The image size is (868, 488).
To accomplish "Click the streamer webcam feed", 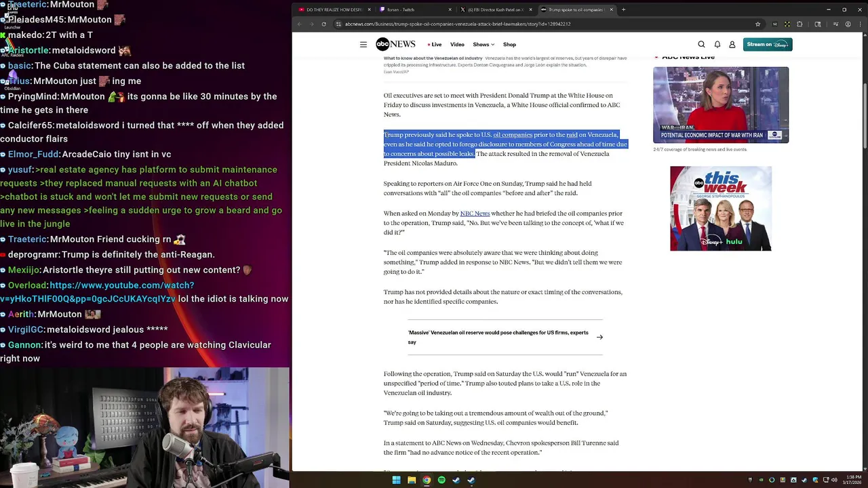I will coord(144,428).
